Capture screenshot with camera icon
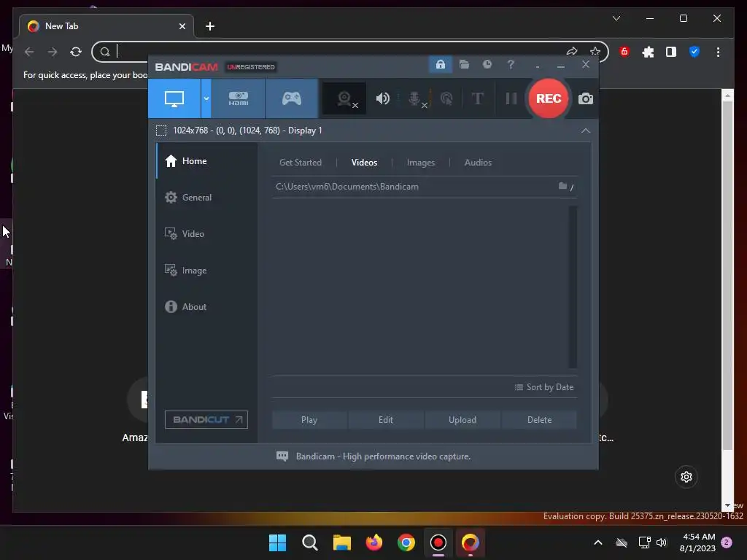747x560 pixels. click(586, 98)
